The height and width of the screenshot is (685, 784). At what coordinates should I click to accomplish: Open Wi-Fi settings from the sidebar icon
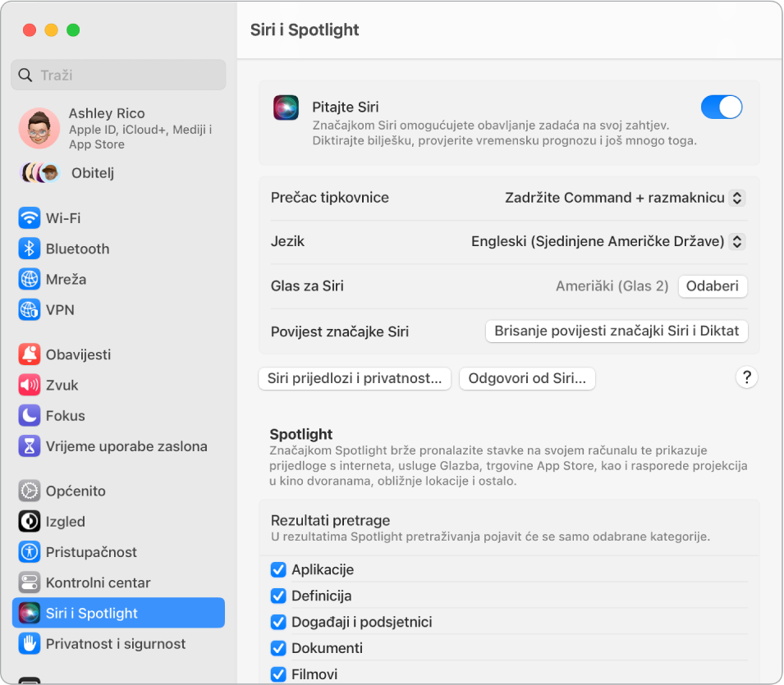(29, 218)
